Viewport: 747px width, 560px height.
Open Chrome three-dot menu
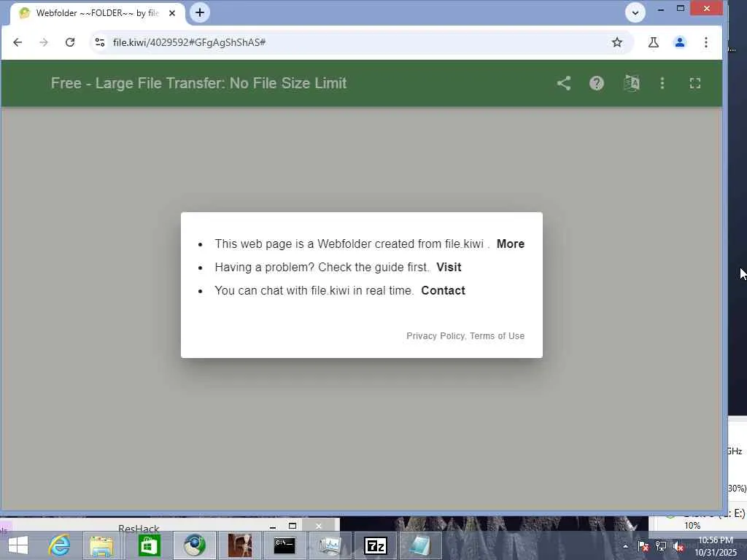706,42
